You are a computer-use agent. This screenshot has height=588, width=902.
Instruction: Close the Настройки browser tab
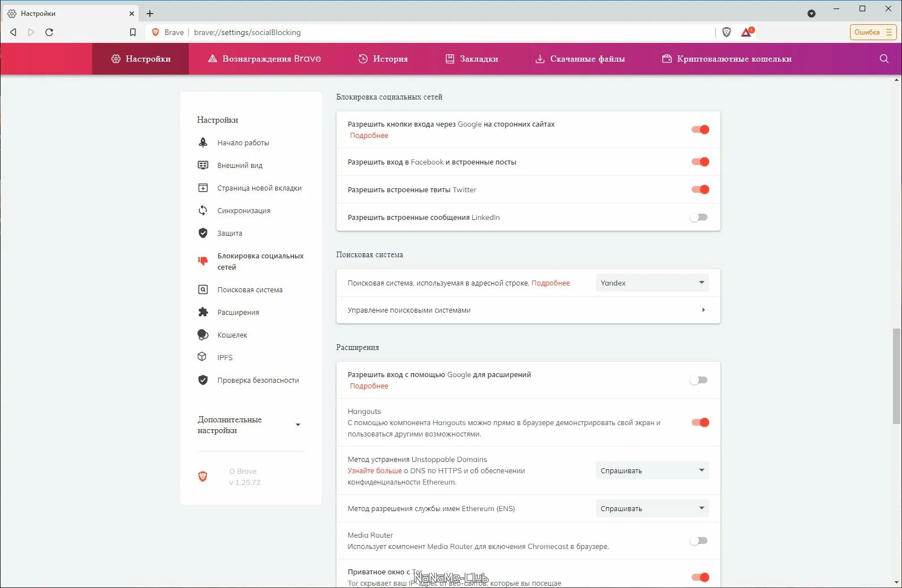click(132, 14)
